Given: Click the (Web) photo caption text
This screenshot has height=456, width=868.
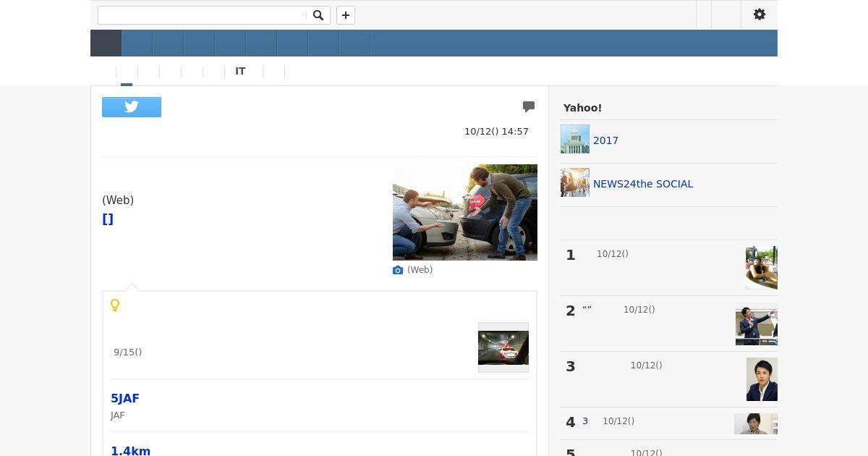Looking at the screenshot, I should coord(420,270).
